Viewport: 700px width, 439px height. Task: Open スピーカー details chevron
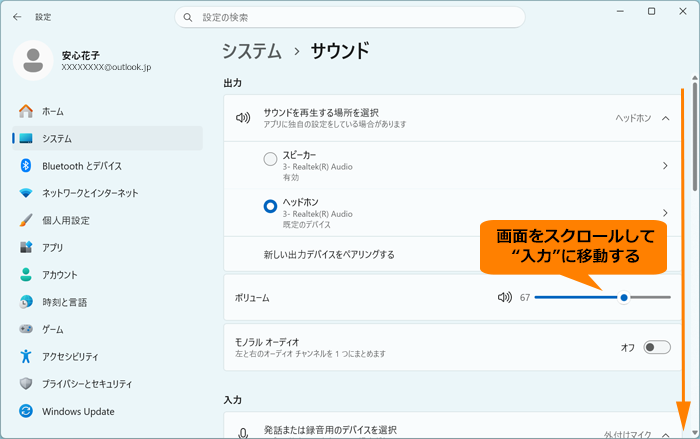coord(665,166)
